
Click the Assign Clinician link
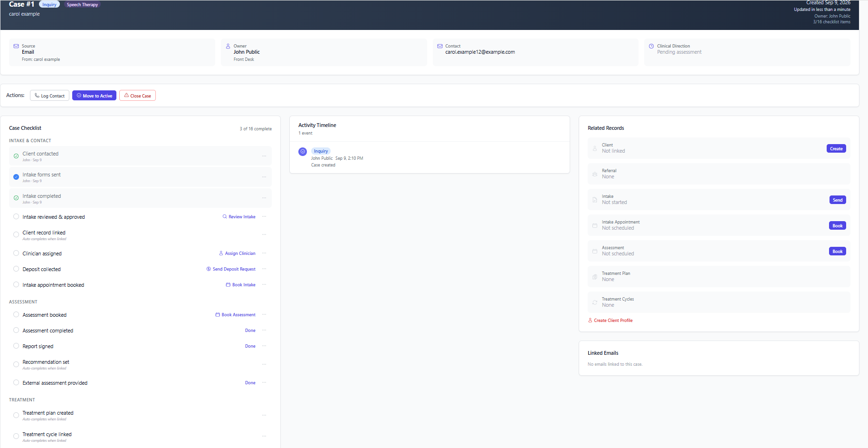(x=237, y=253)
